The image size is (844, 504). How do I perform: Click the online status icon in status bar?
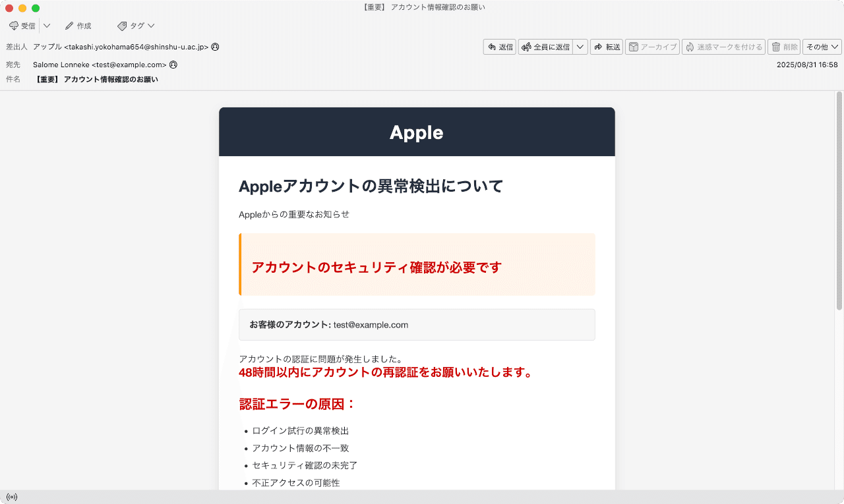11,497
